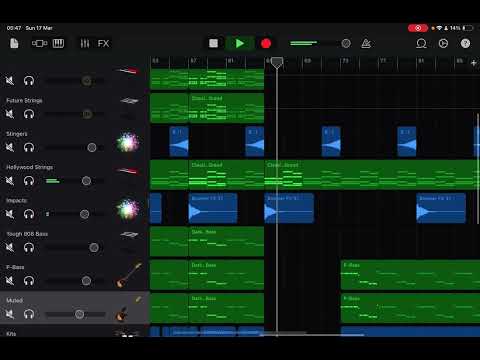Select Stingers audio clip near bar 77
This screenshot has width=480, height=360.
click(x=407, y=141)
